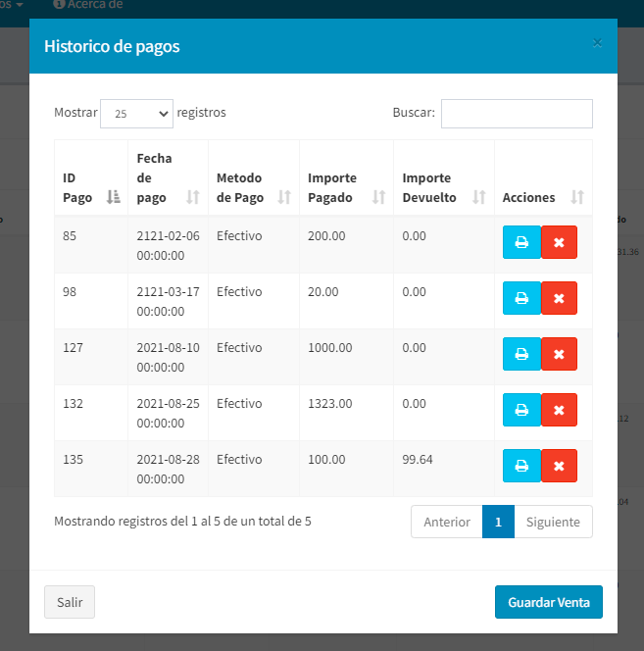Viewport: 644px width, 651px height.
Task: Print receipt for payment ID 132
Action: click(521, 410)
